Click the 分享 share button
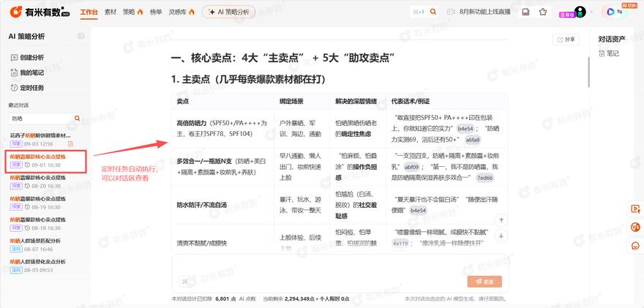This screenshot has width=644, height=308. click(566, 40)
